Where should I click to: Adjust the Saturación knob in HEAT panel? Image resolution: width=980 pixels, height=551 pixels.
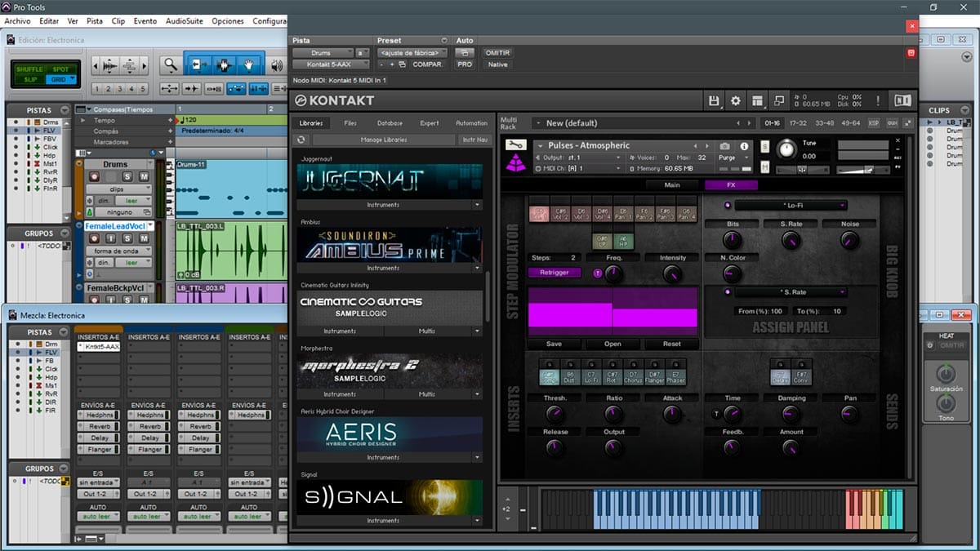pos(945,374)
